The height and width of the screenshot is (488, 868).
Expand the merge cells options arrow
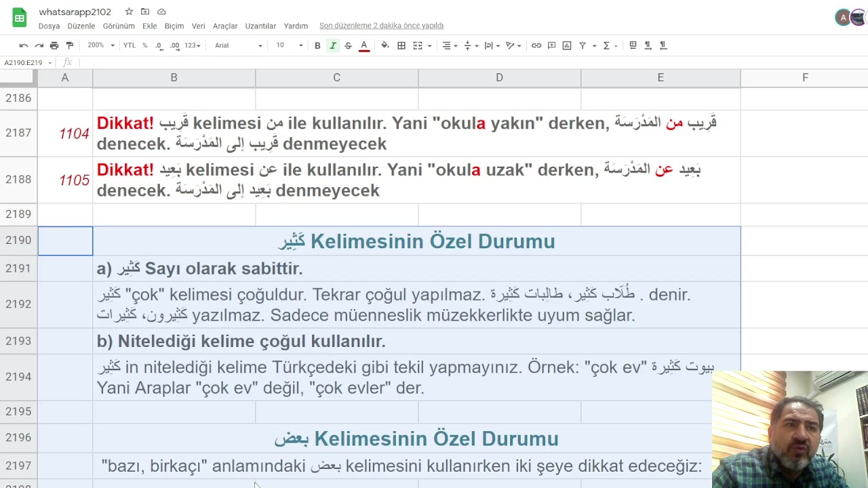pyautogui.click(x=429, y=45)
